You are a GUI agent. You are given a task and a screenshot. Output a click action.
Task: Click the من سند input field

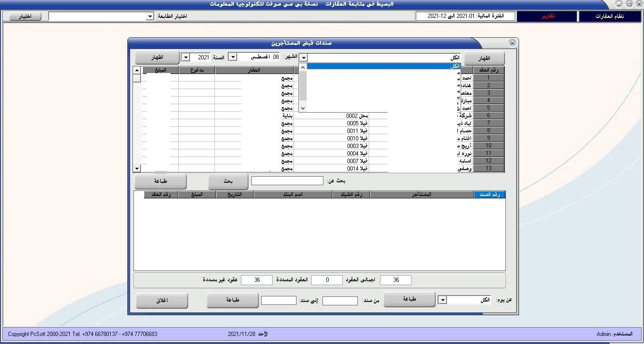click(340, 301)
